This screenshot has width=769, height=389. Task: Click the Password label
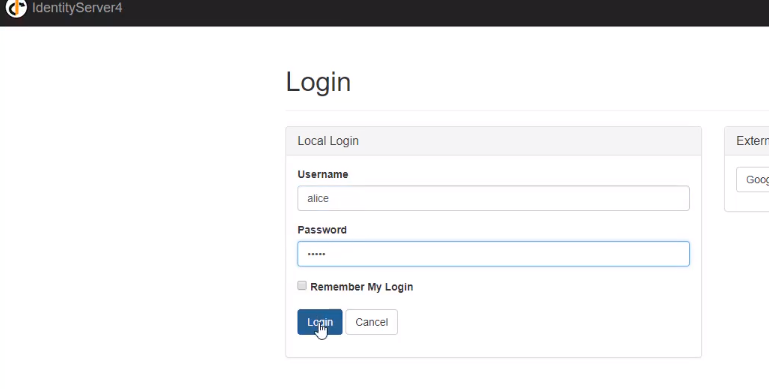322,230
